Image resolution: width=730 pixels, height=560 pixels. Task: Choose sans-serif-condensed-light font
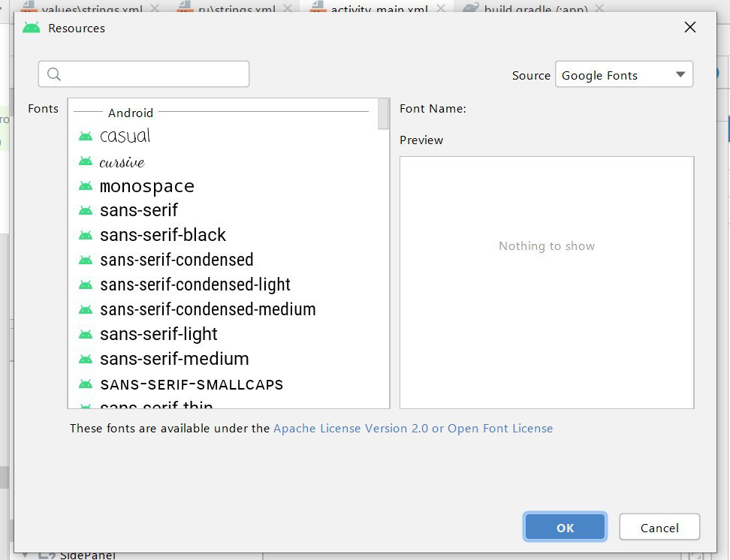tap(223, 285)
